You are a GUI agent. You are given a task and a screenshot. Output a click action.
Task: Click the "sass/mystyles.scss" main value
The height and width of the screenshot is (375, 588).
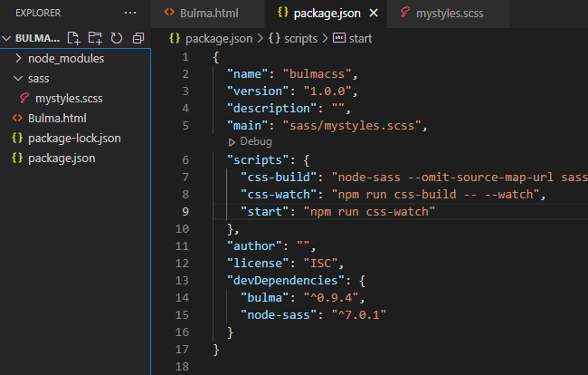coord(352,125)
